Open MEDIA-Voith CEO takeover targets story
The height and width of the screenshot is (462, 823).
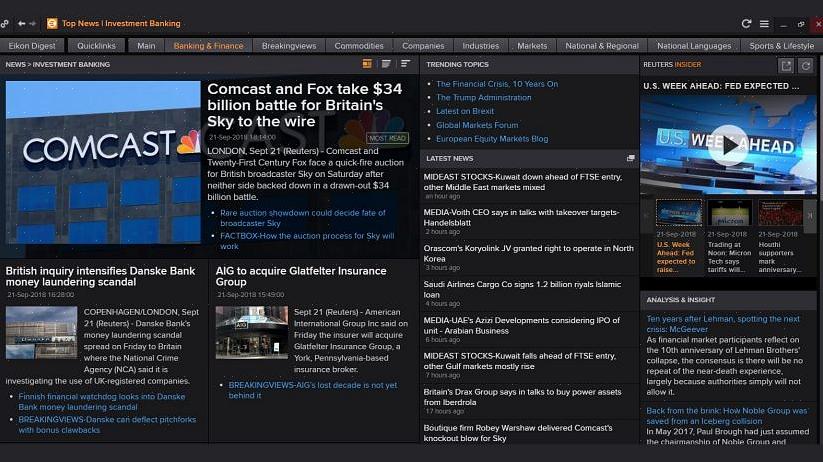point(521,217)
